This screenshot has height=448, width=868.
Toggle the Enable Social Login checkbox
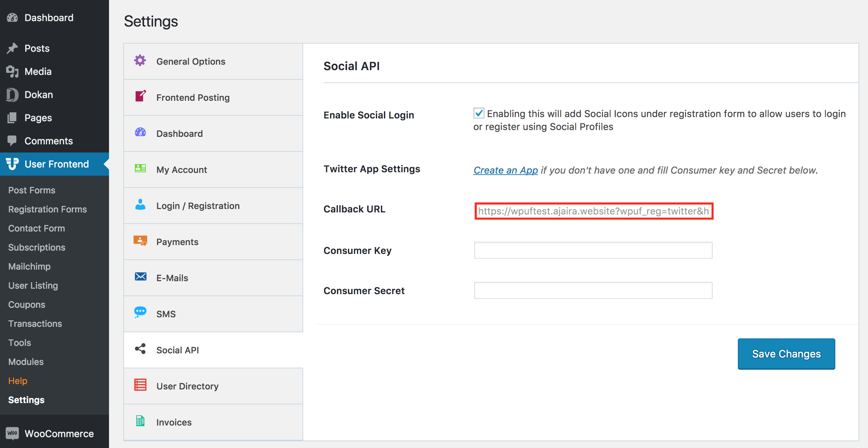coord(479,113)
